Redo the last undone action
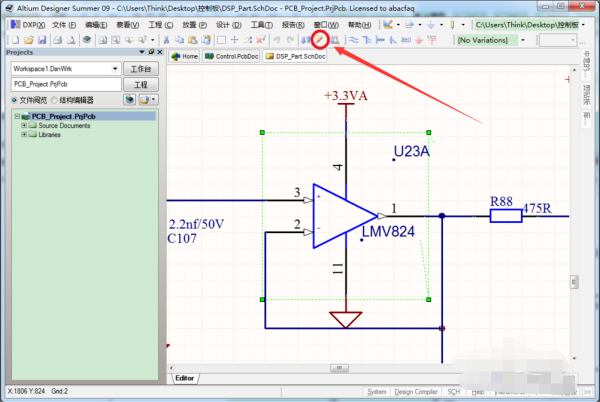600x402 pixels. coord(290,40)
